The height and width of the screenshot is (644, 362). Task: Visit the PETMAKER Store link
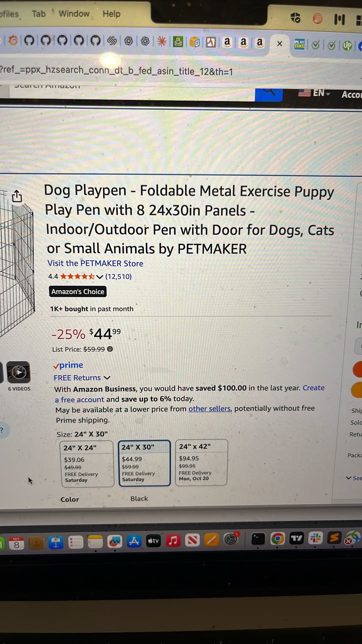pos(95,263)
